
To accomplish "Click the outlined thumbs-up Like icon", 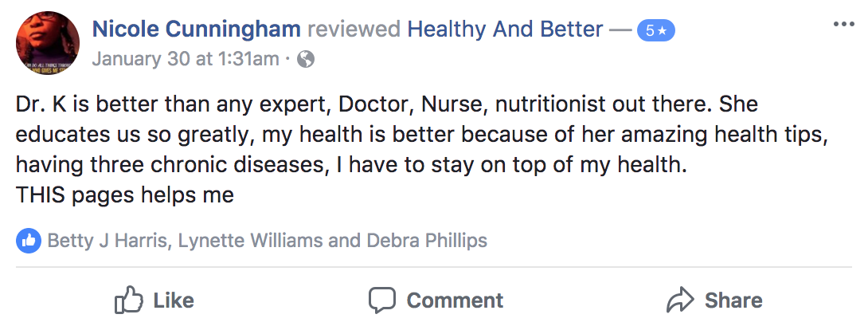I will pos(127,300).
